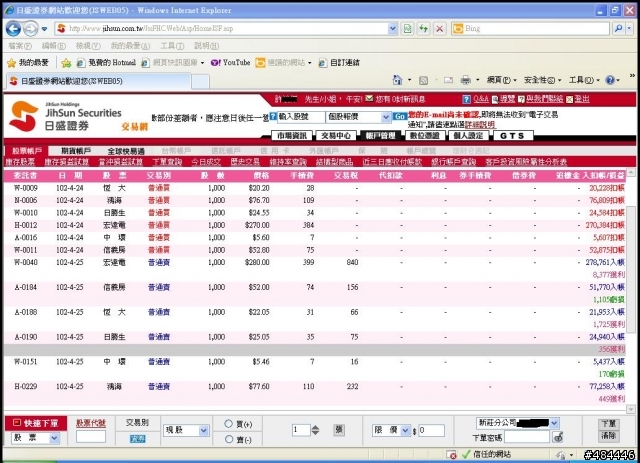
Task: Click the quantity stepper arrows beside 1
Action: (x=316, y=430)
